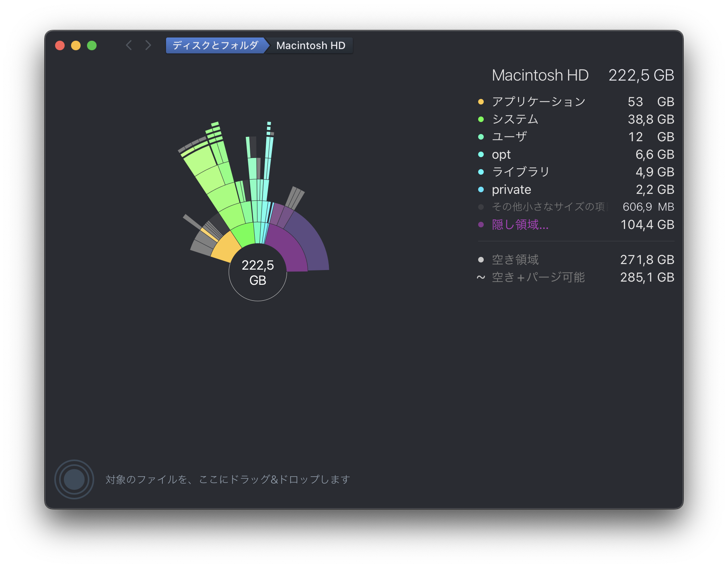Screen dimensions: 728x568
Task: Click the 53 GB applications size
Action: pos(651,102)
